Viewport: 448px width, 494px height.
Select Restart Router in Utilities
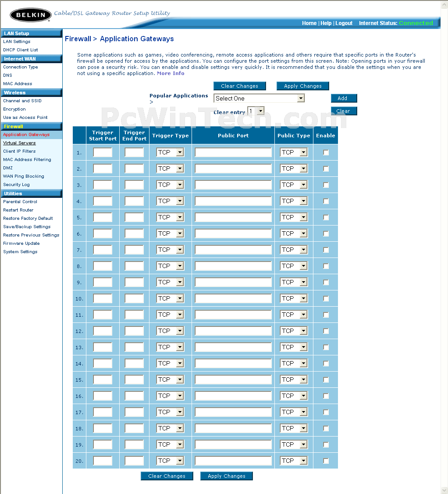pos(18,210)
